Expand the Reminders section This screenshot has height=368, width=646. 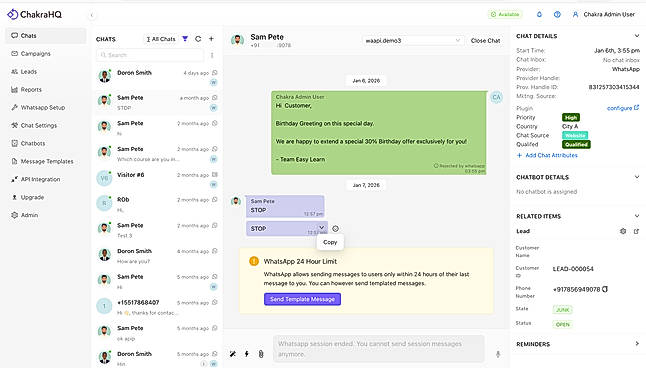(x=637, y=344)
